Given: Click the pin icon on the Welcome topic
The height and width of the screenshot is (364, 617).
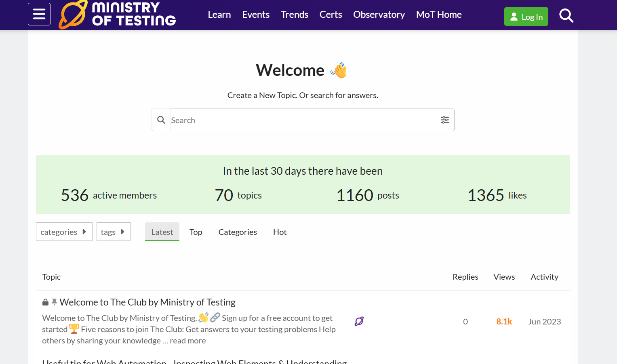Looking at the screenshot, I should (x=54, y=301).
